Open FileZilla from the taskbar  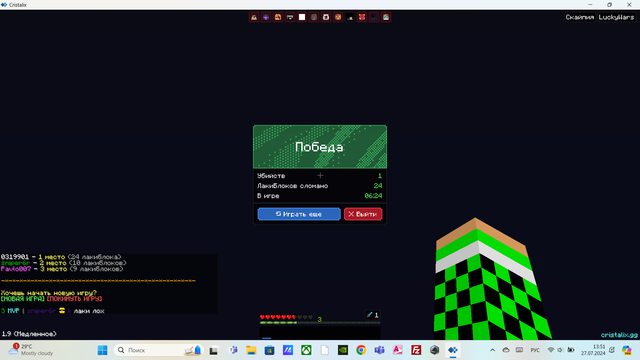416,350
